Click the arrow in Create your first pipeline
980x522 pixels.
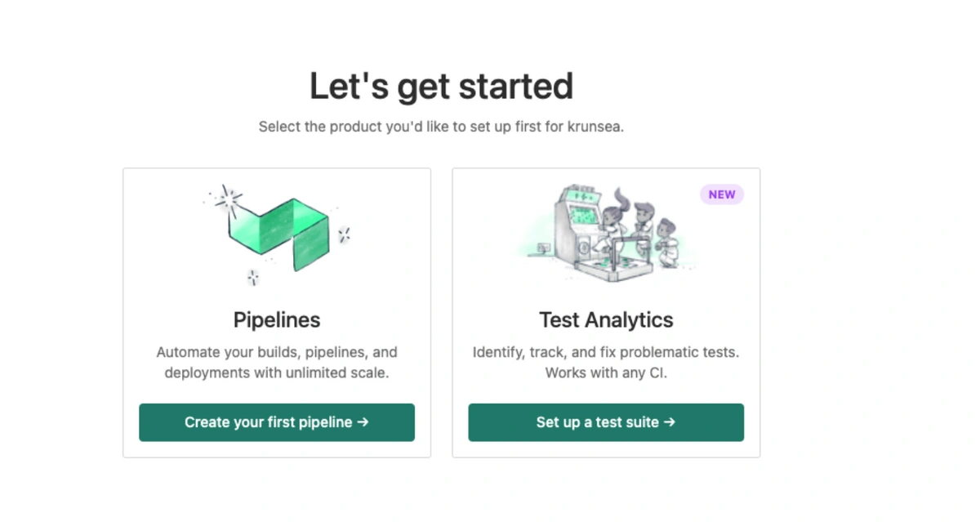click(363, 422)
